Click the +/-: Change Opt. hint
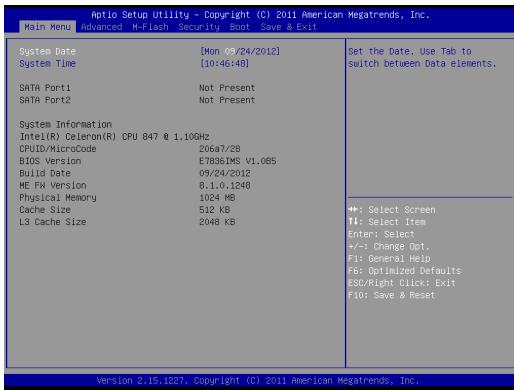The image size is (514, 390). [389, 246]
